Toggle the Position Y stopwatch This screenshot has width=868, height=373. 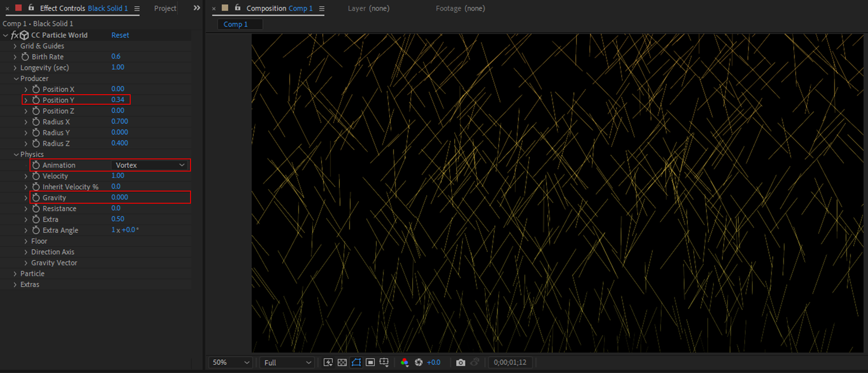[x=36, y=100]
